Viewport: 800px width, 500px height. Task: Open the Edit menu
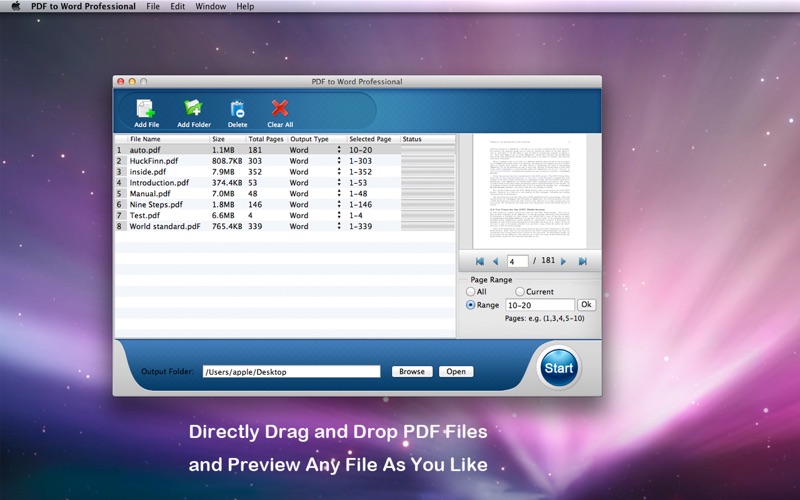(178, 6)
